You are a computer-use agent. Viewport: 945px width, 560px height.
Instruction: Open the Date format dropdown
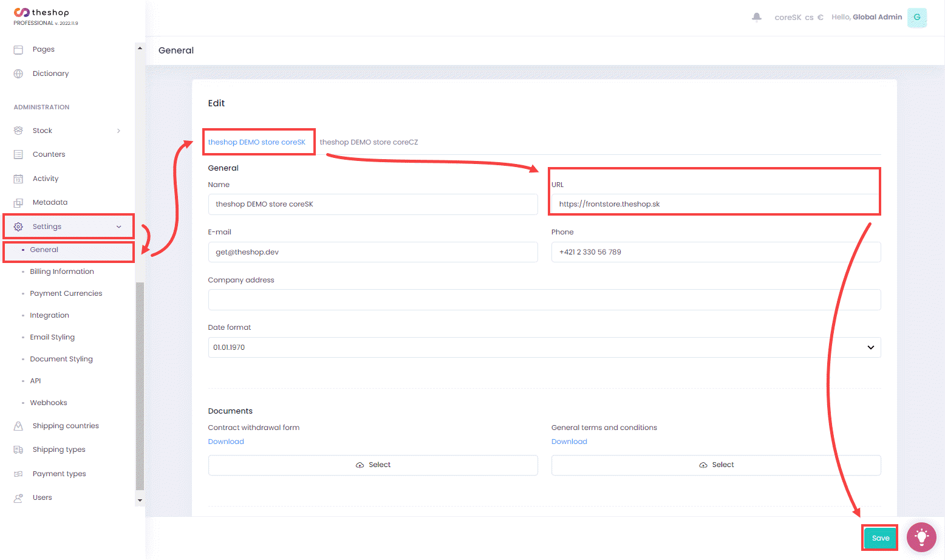544,347
